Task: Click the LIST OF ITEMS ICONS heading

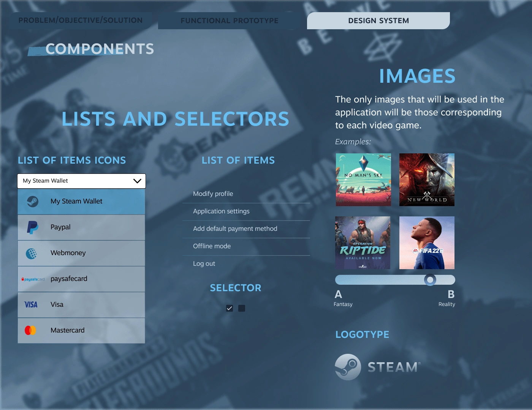Action: click(72, 160)
